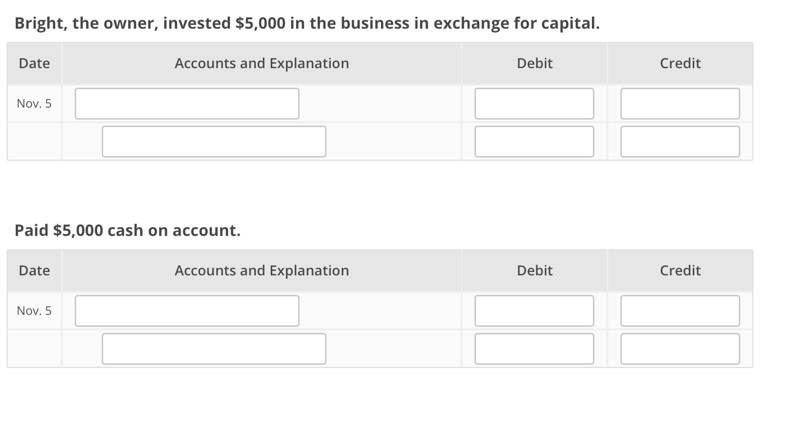
Task: Click the Accounts and Explanation header of the paid-on-account table
Action: [x=261, y=270]
